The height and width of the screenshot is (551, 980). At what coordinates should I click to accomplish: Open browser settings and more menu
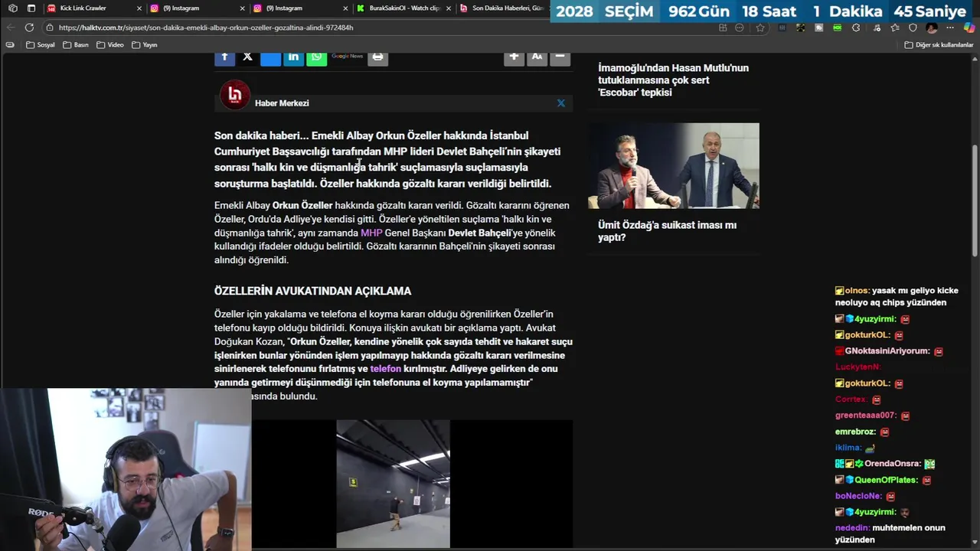tap(950, 28)
